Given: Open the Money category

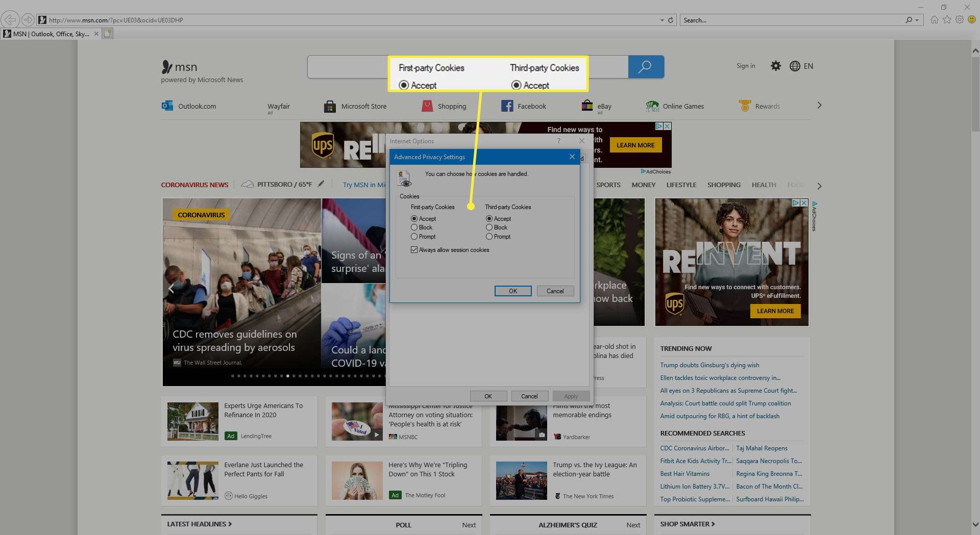Looking at the screenshot, I should (x=643, y=185).
